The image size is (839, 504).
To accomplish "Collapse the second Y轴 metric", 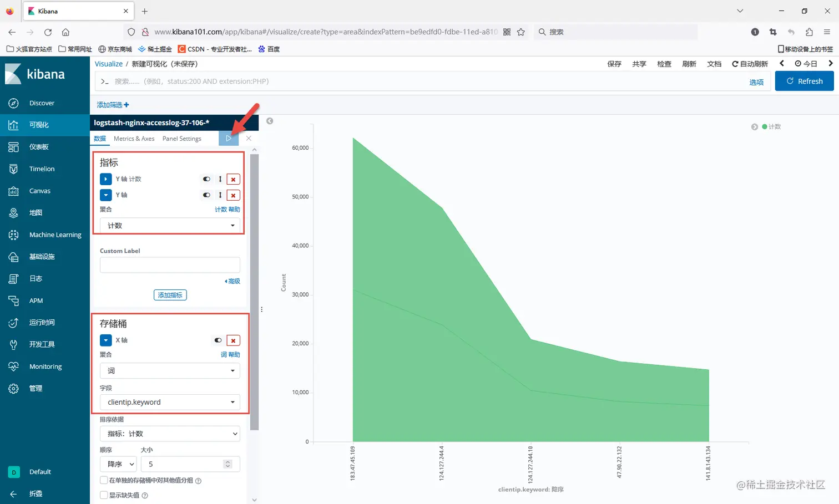I will [x=106, y=195].
